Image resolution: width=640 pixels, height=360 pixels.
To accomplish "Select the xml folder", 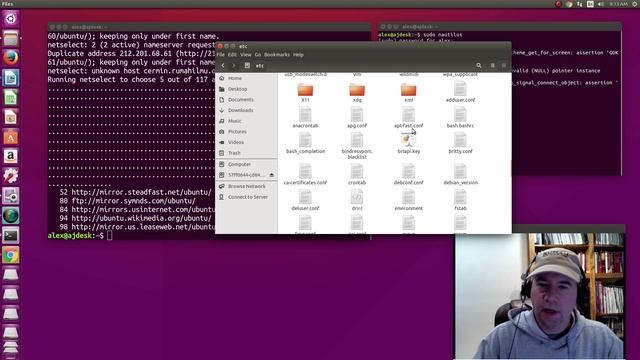I will coord(409,93).
